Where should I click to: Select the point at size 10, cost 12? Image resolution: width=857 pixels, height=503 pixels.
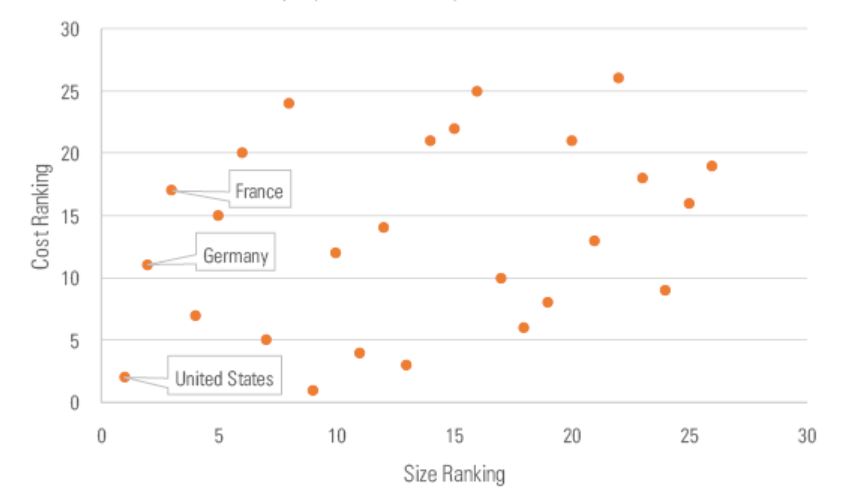coord(336,253)
